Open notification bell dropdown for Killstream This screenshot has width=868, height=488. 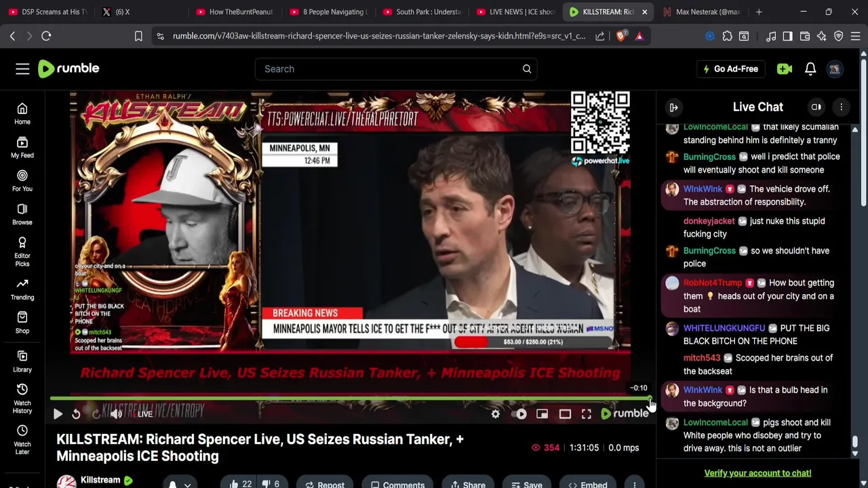click(x=179, y=484)
